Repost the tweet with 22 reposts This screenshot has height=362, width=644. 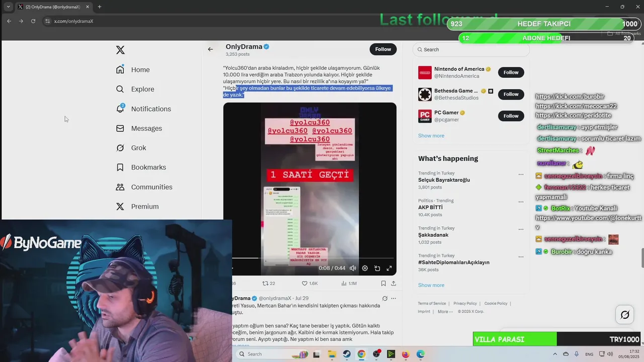[x=269, y=284]
